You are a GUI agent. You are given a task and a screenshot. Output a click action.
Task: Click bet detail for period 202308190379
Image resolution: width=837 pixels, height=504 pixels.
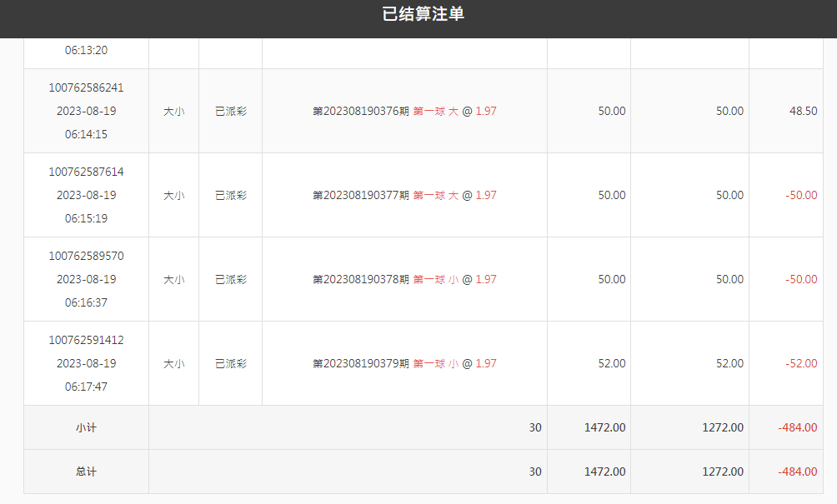coord(404,364)
